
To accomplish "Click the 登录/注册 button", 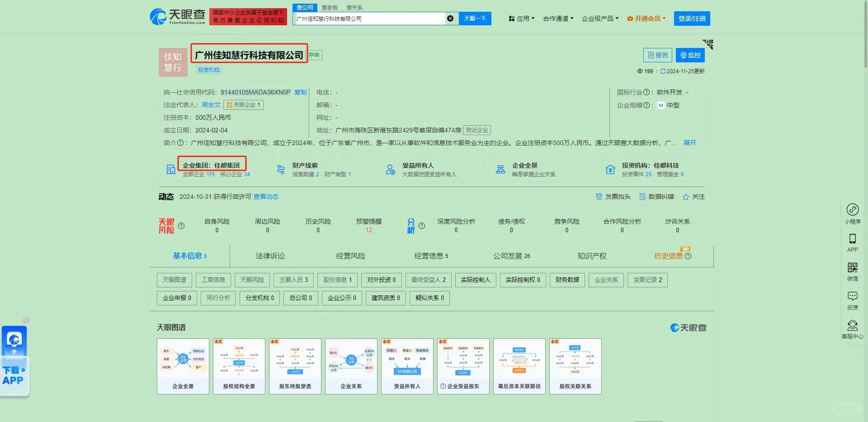I will [x=692, y=19].
